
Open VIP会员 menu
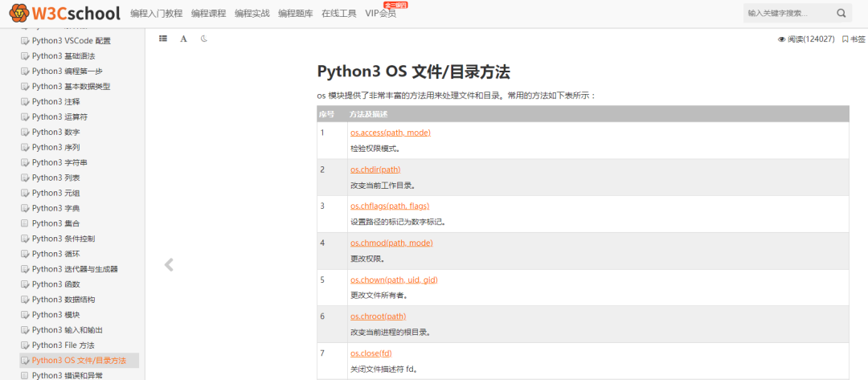click(x=381, y=14)
